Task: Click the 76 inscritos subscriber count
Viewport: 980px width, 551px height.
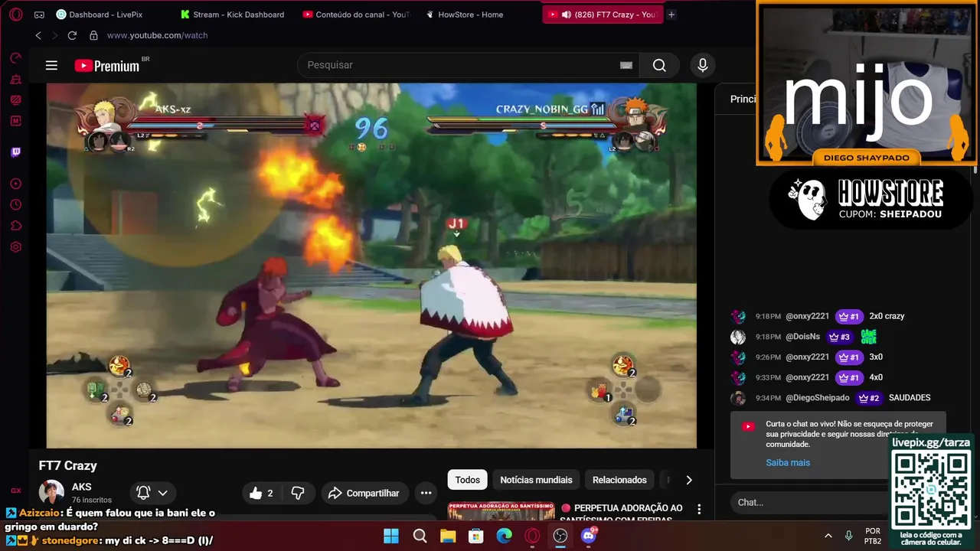Action: [x=92, y=500]
